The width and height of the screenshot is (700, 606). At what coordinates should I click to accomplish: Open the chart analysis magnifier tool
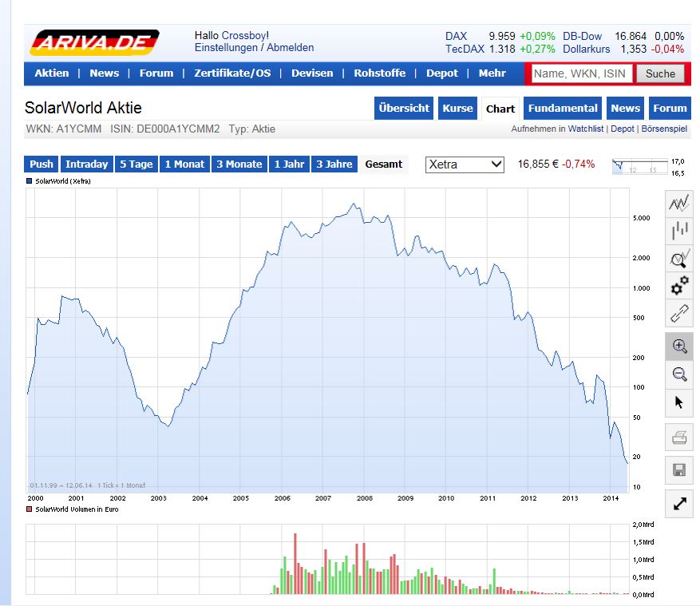(679, 259)
